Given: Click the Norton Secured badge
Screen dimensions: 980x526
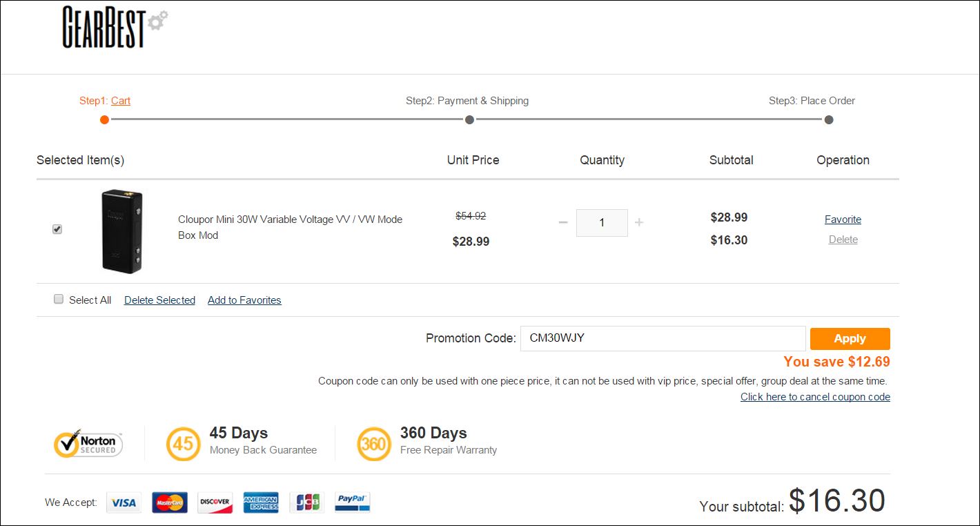Looking at the screenshot, I should [88, 444].
